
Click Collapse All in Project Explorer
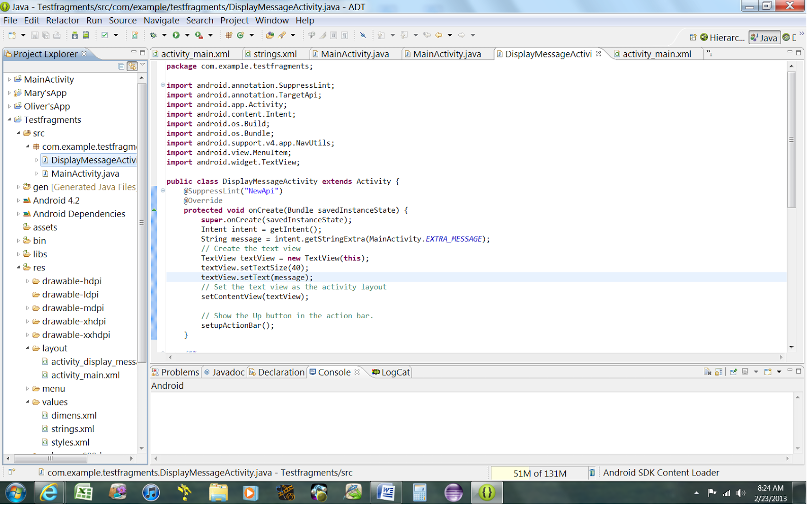click(121, 66)
